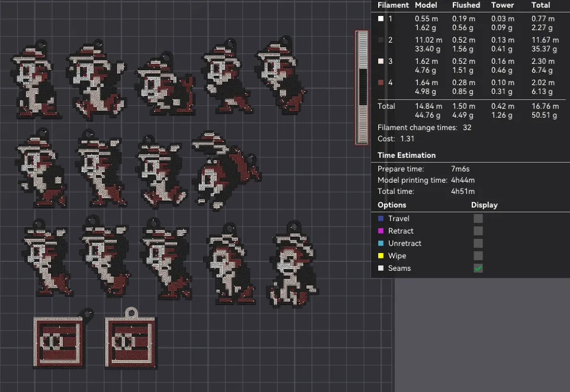The width and height of the screenshot is (570, 392).
Task: Click filament 4 dark red color swatch
Action: point(381,83)
